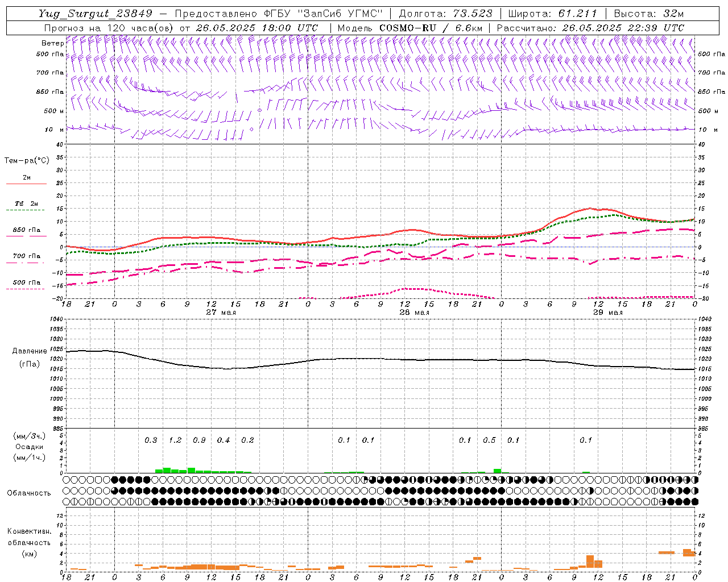Click the Ветер panel label
Viewport: 728px width, 582px height.
click(x=52, y=43)
